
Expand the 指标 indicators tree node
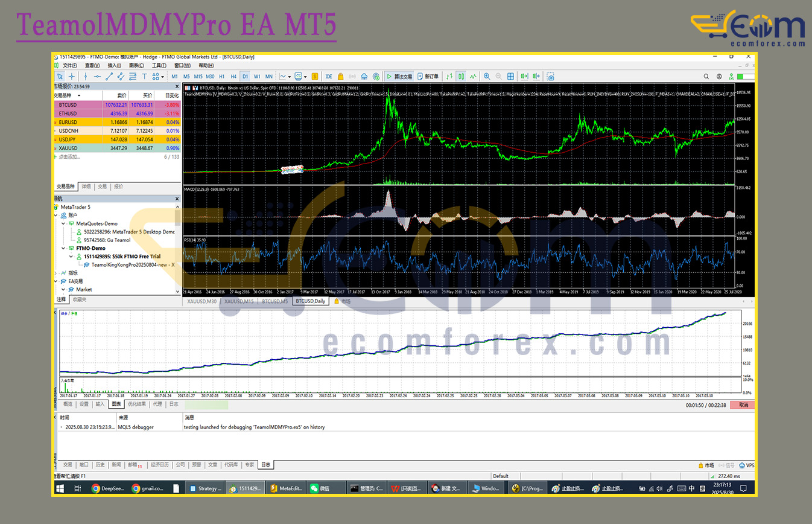56,273
